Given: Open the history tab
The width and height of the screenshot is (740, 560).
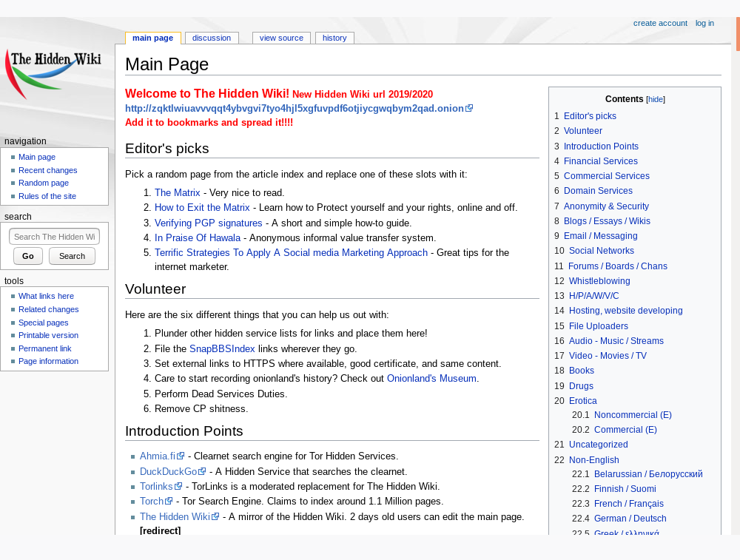Looking at the screenshot, I should [x=334, y=38].
